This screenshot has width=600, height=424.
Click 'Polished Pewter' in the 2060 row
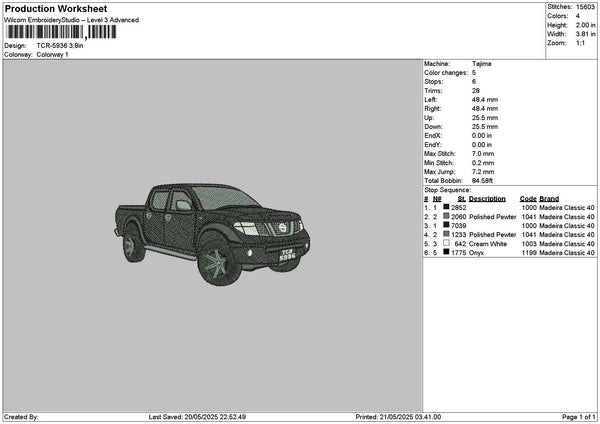[492, 217]
